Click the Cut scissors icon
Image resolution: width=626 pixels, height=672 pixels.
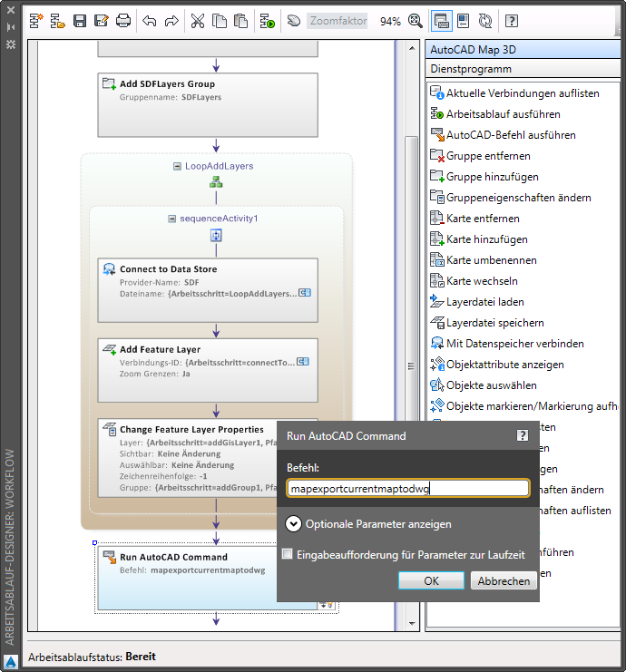(x=197, y=21)
